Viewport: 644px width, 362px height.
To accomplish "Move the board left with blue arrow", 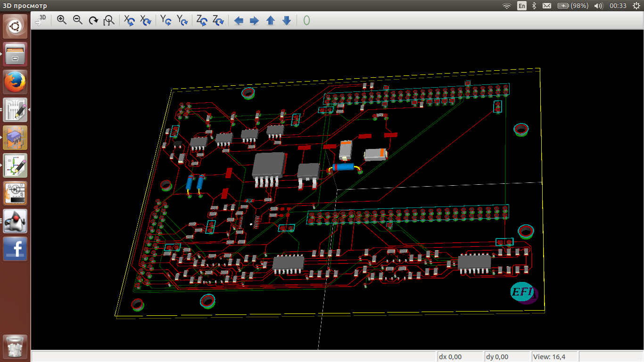I will coord(239,20).
